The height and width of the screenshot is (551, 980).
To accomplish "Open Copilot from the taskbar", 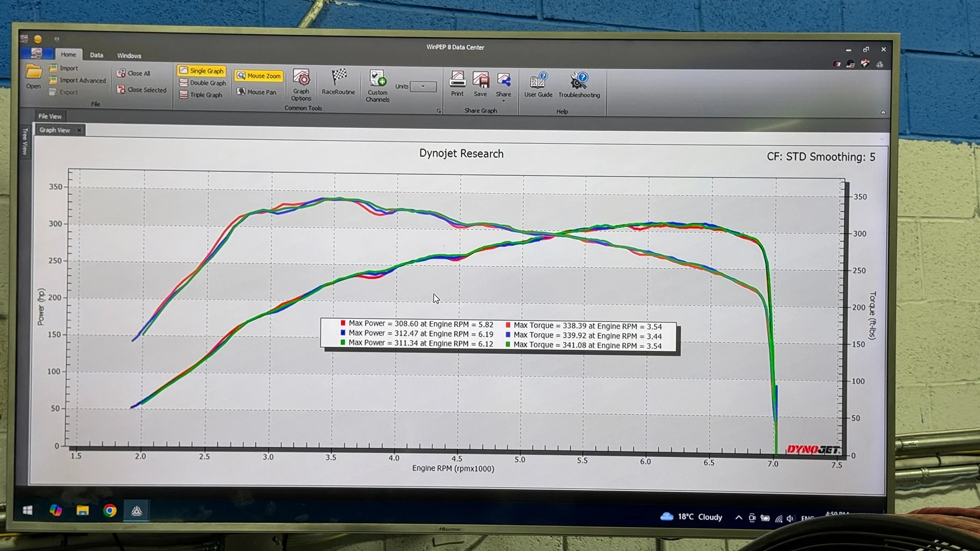I will (55, 510).
